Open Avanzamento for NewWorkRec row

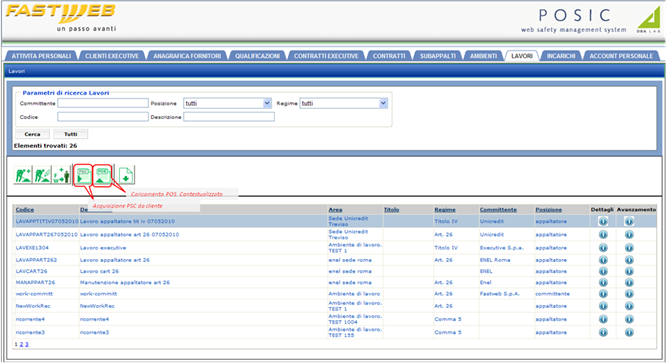(629, 306)
